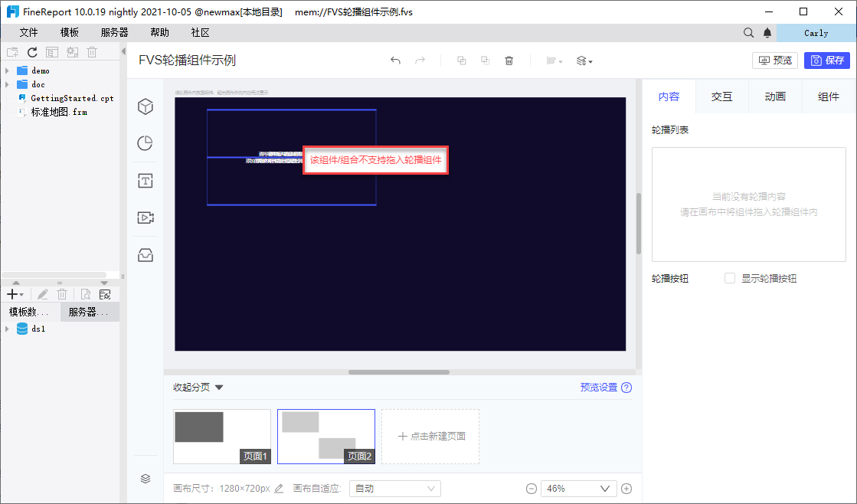
Task: Click the canvas vertical scrollbar
Action: [639, 224]
